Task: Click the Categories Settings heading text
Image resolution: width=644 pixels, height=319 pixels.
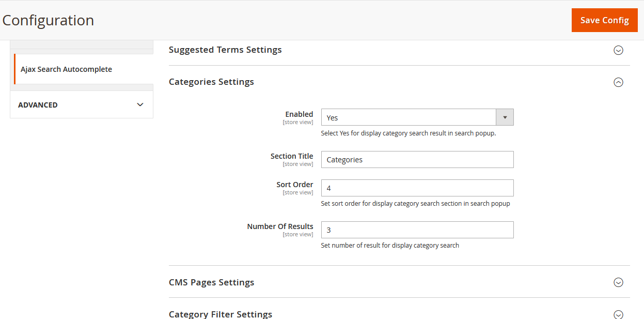Action: [211, 82]
